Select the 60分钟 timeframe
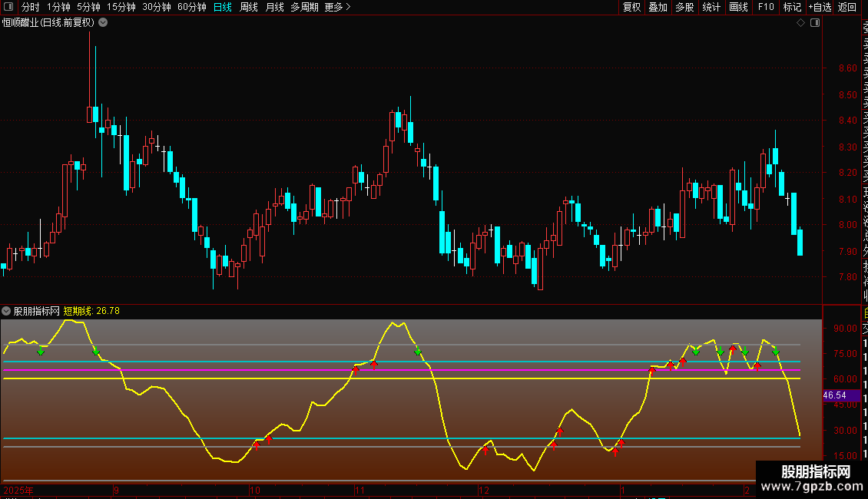Viewport: 868px width, 499px height. point(191,7)
